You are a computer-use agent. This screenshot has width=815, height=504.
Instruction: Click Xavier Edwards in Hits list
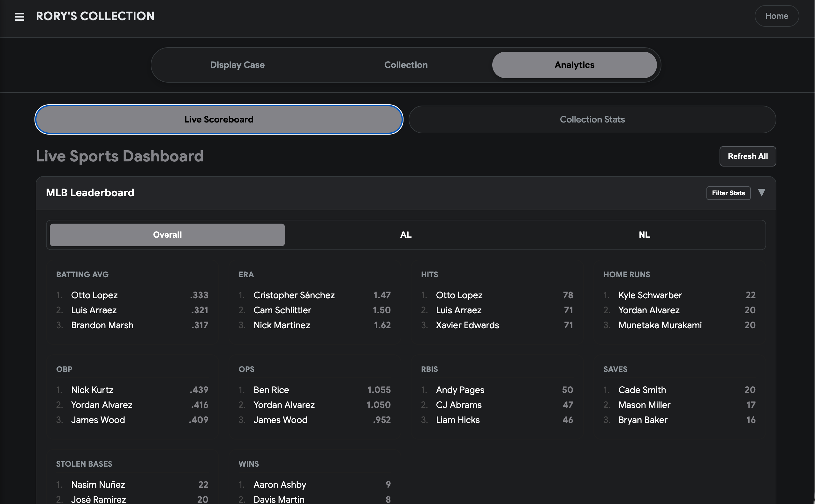click(467, 325)
